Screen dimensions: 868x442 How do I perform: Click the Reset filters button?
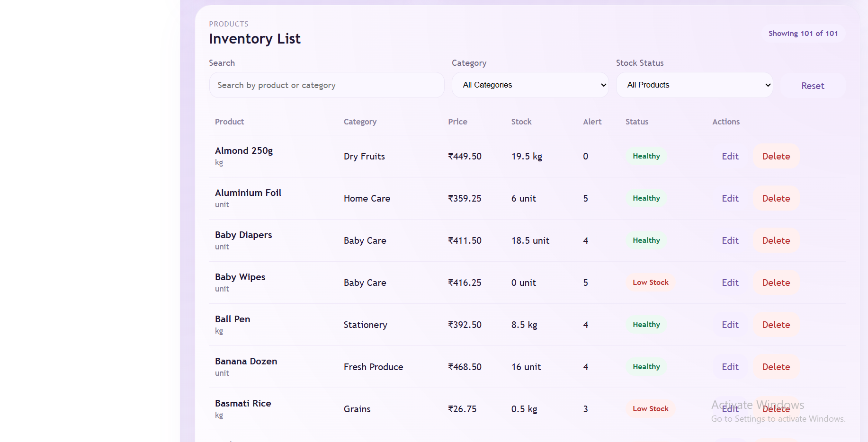(813, 86)
